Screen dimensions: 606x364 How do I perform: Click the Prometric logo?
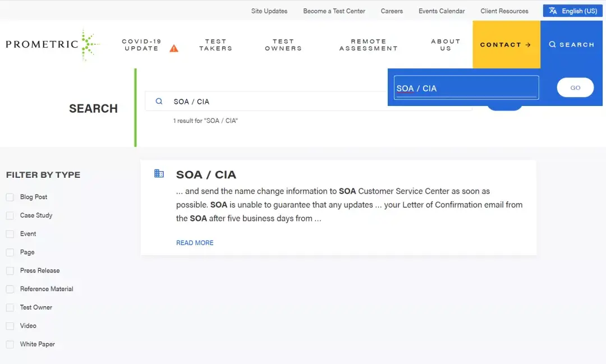[52, 44]
